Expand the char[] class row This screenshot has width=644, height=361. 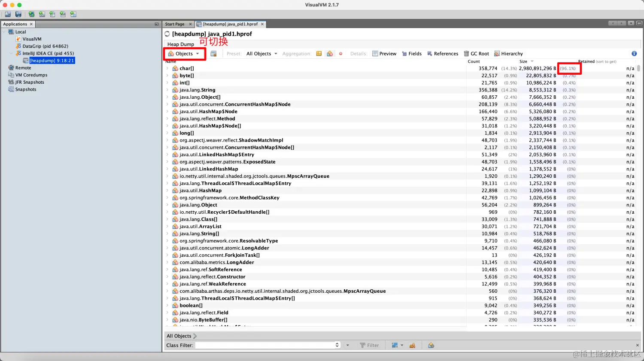(167, 68)
